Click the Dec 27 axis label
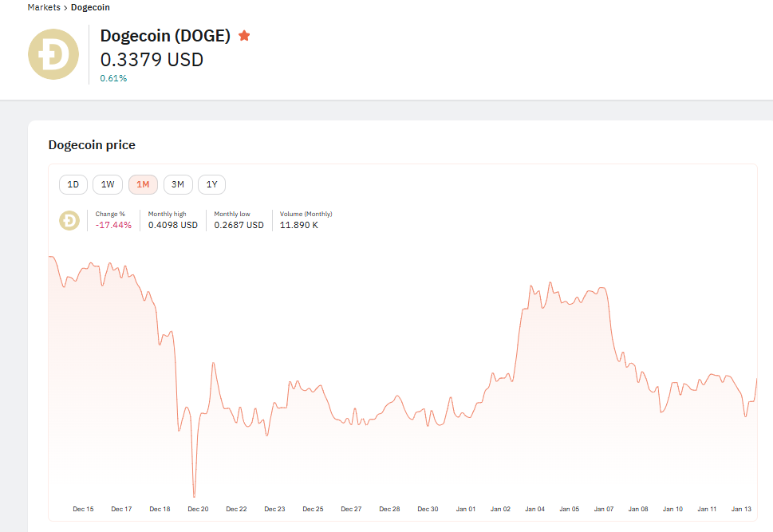Screen dimensions: 773x532 point(351,509)
